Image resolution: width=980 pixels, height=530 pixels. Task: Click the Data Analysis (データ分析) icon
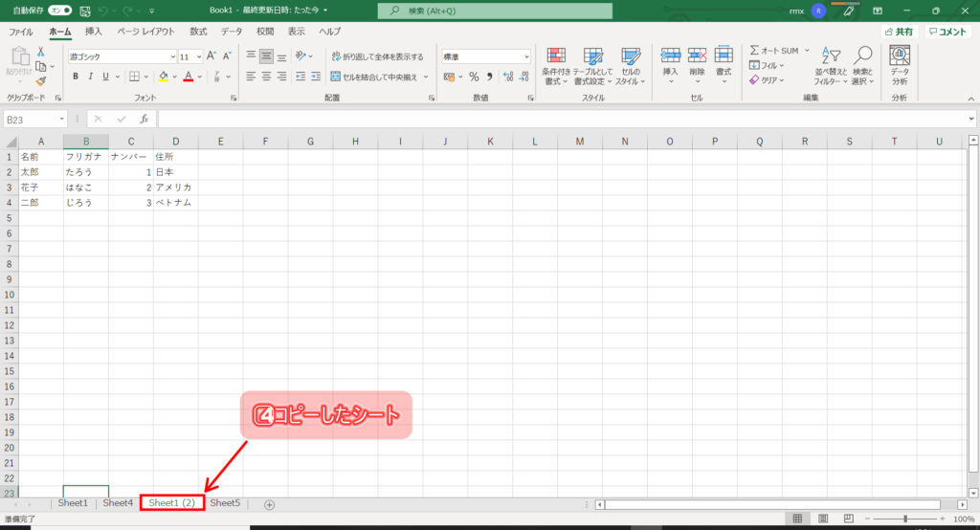click(900, 63)
